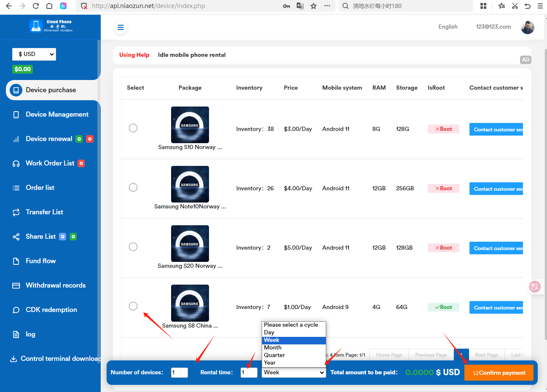
Task: Click the AD badge
Action: click(x=526, y=60)
